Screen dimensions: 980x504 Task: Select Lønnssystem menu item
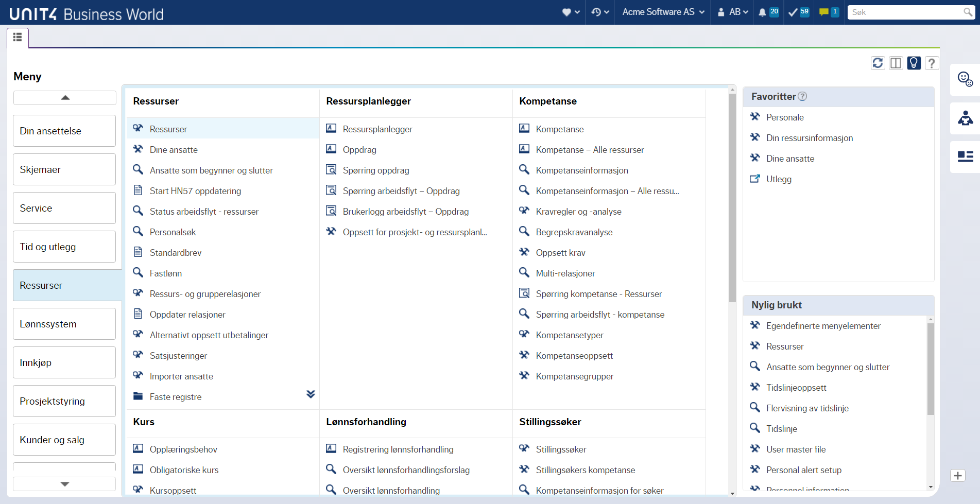(64, 324)
